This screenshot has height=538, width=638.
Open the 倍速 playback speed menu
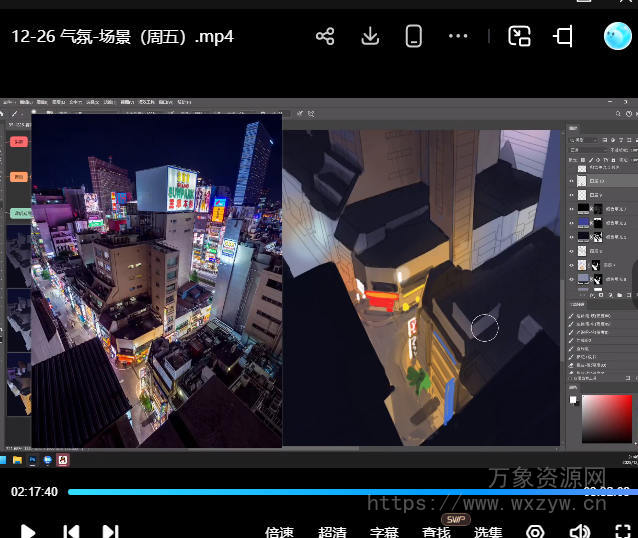(x=279, y=532)
